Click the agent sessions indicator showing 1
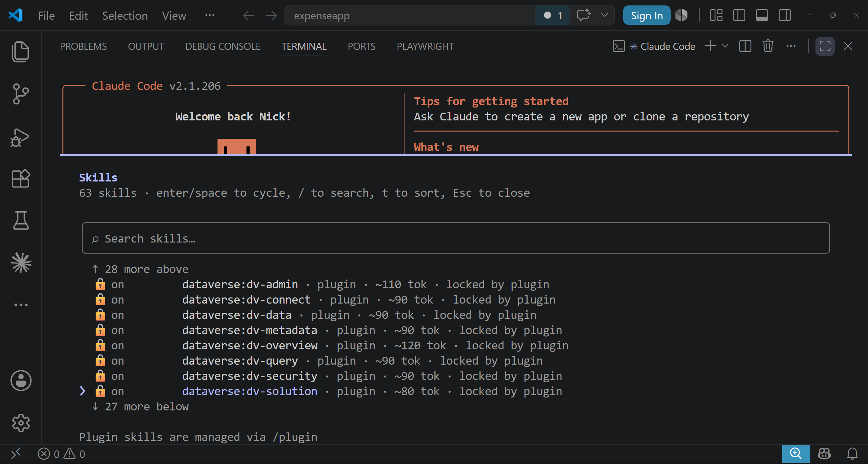Viewport: 868px width, 464px height. tap(553, 15)
